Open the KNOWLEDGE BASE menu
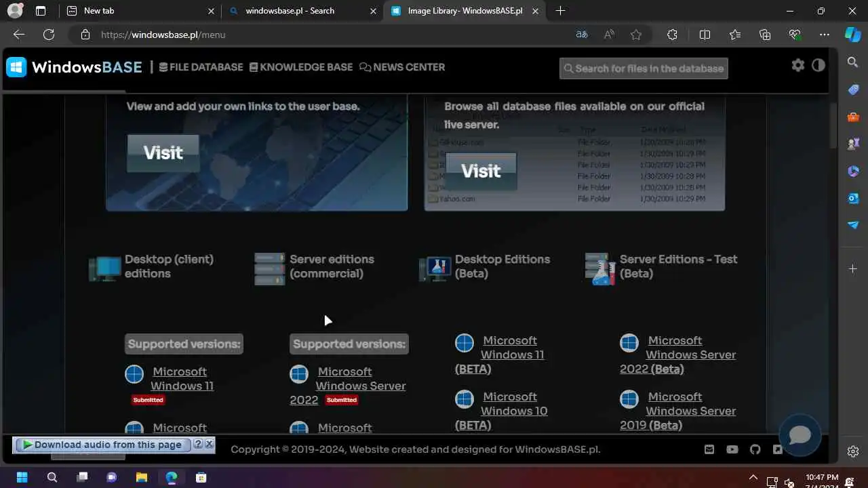Viewport: 868px width, 488px height. pyautogui.click(x=301, y=67)
